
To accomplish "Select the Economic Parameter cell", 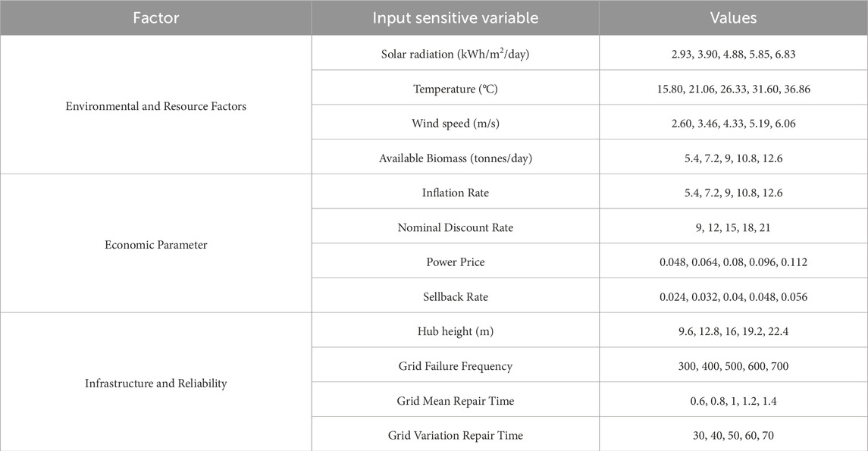I will (x=155, y=245).
